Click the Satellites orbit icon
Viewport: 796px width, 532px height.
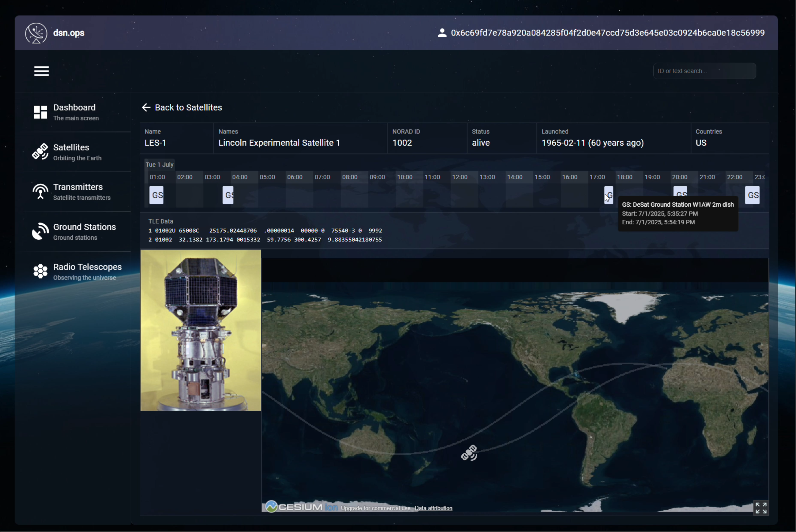tap(40, 152)
